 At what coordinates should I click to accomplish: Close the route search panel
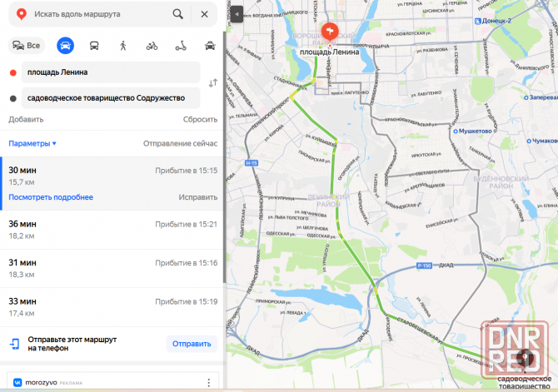[204, 14]
